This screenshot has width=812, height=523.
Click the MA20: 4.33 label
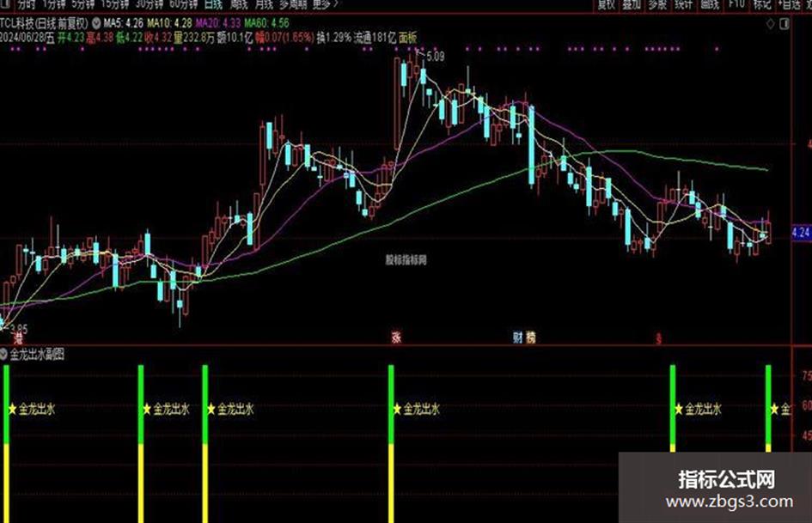coord(218,23)
